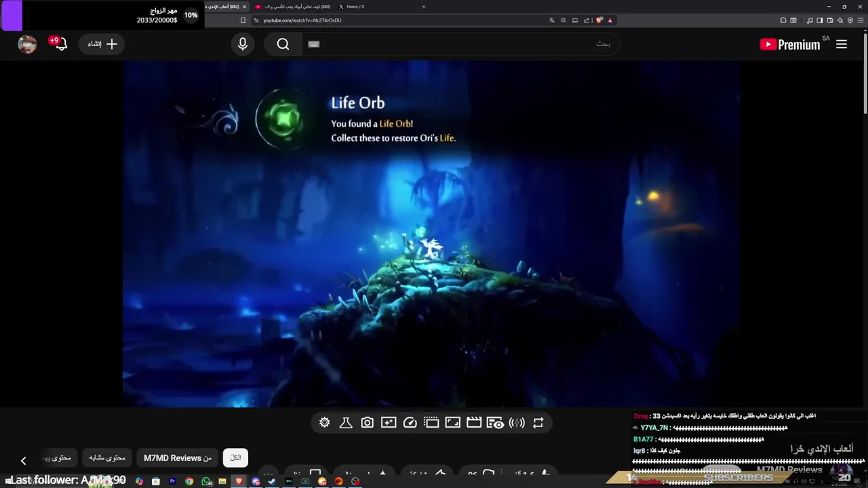
Task: Select the الكل filter chip
Action: (x=235, y=457)
